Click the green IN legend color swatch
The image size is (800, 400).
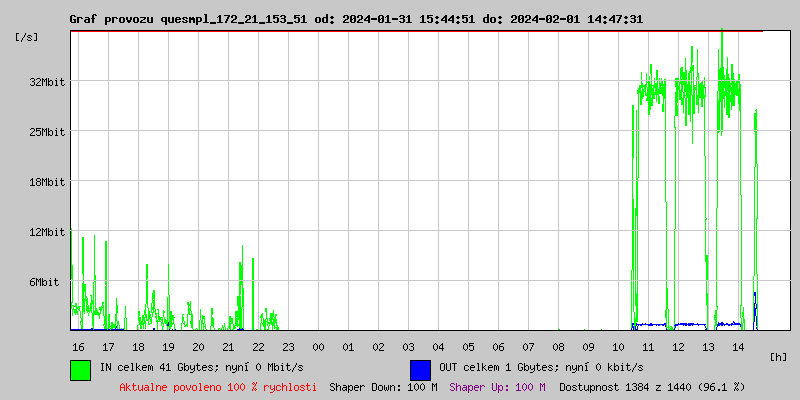coord(80,369)
